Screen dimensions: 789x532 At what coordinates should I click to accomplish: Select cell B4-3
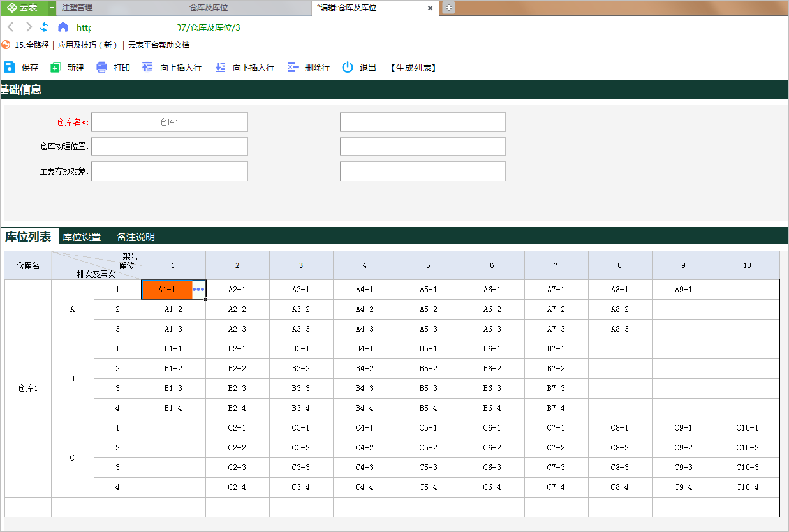(365, 388)
